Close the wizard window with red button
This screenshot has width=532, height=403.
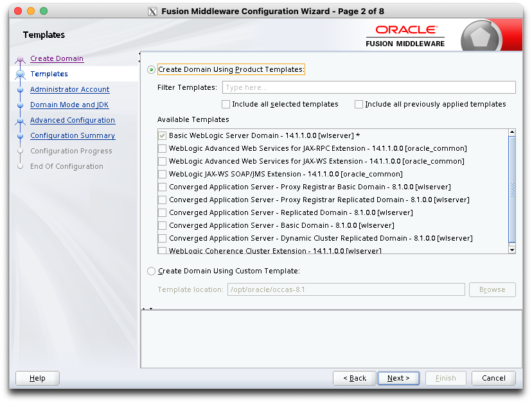pos(18,11)
